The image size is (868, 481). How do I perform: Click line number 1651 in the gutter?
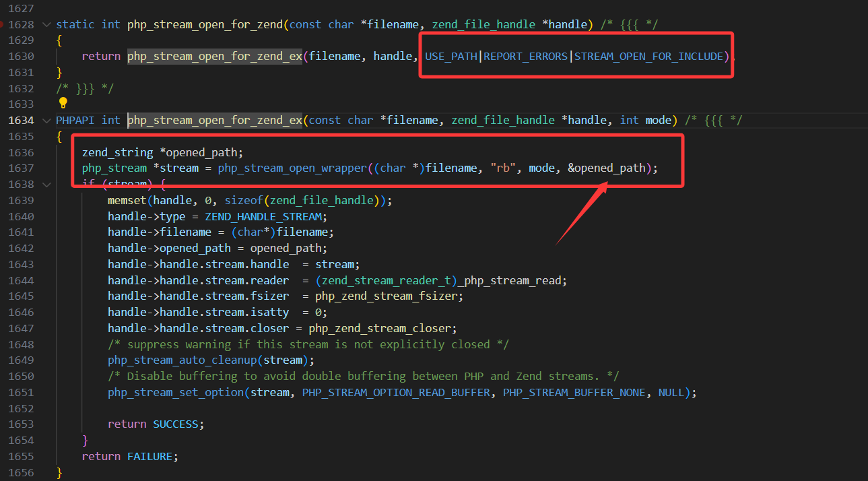coord(21,392)
